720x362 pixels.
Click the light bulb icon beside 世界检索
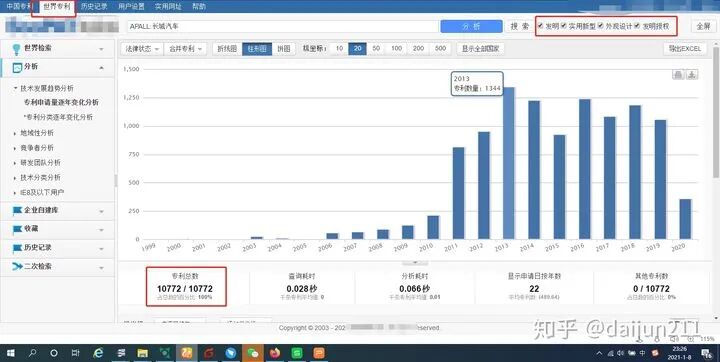click(x=17, y=48)
